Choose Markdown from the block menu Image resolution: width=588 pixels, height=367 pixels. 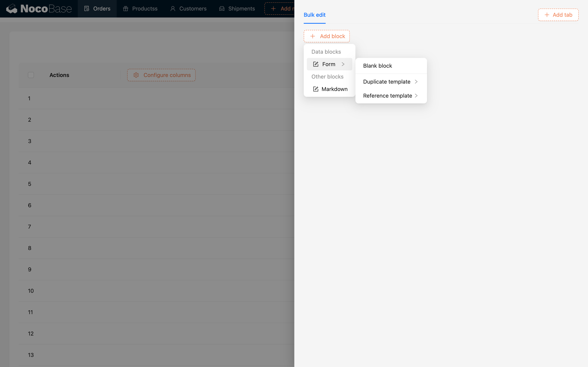coord(334,89)
